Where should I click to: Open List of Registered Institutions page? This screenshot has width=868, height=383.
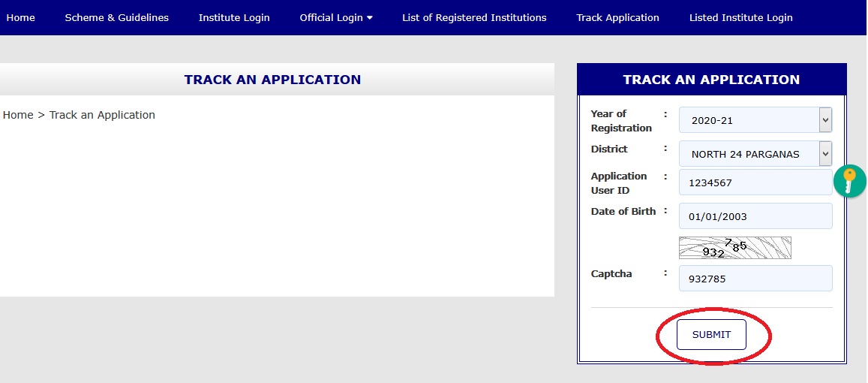coord(474,17)
